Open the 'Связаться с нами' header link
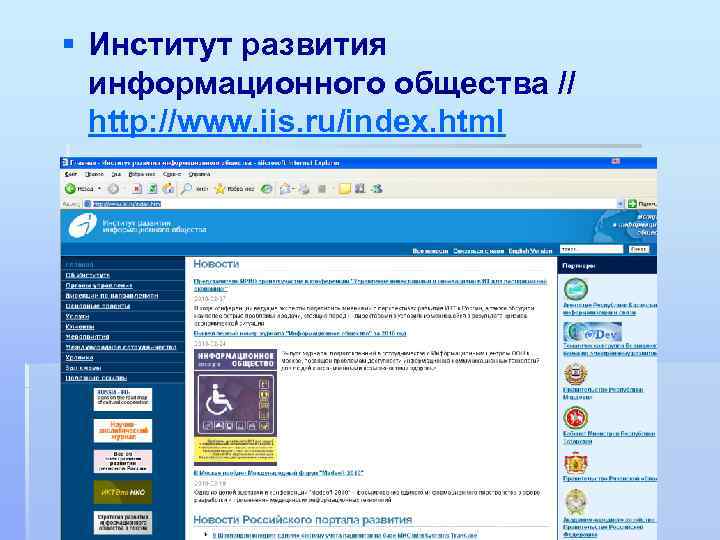The width and height of the screenshot is (720, 540). click(x=478, y=251)
